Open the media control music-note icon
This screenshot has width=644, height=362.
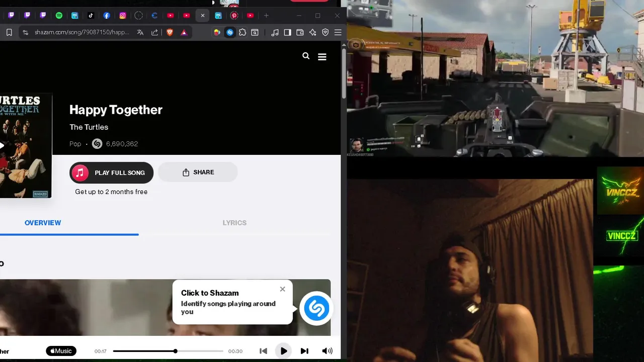[275, 32]
